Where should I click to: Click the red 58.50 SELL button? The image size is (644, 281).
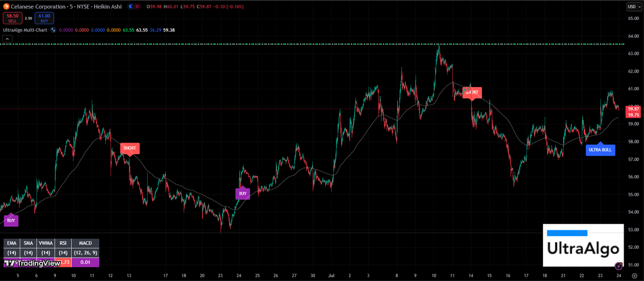pos(11,18)
